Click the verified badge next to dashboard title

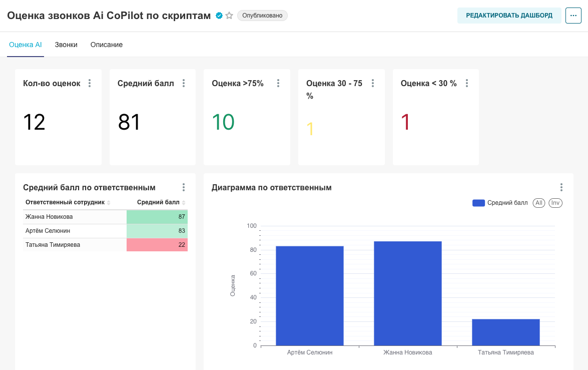click(219, 16)
